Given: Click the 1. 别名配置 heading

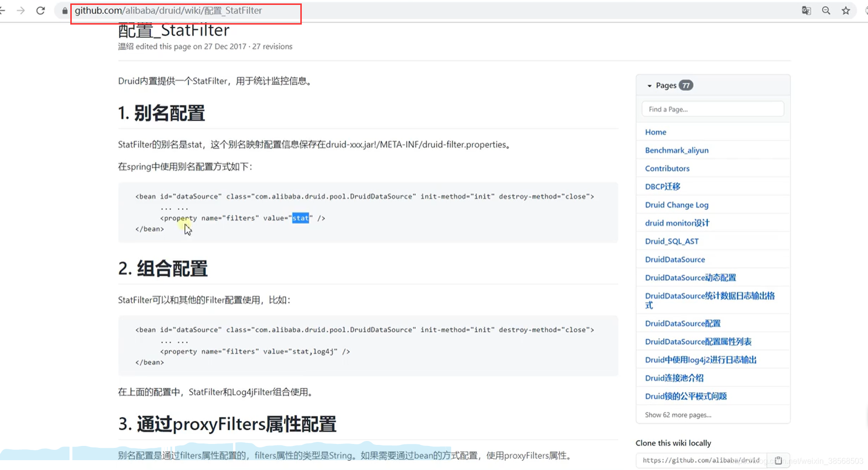Looking at the screenshot, I should coord(161,113).
